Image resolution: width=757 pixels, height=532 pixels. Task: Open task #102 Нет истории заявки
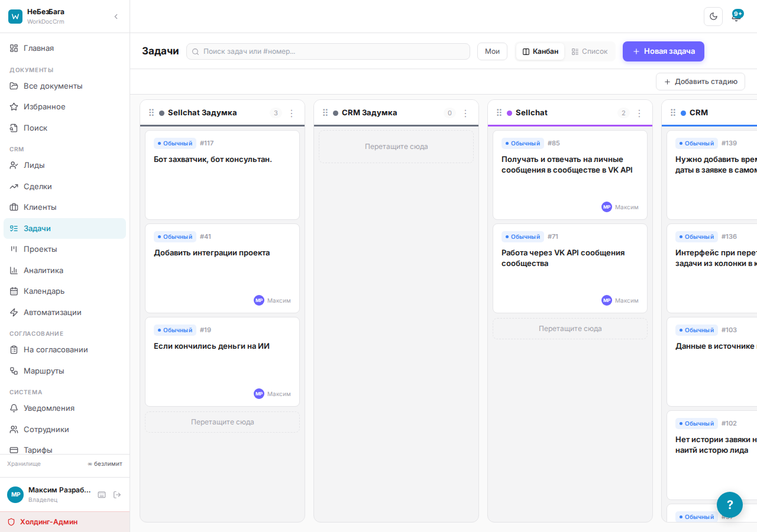[x=712, y=455]
